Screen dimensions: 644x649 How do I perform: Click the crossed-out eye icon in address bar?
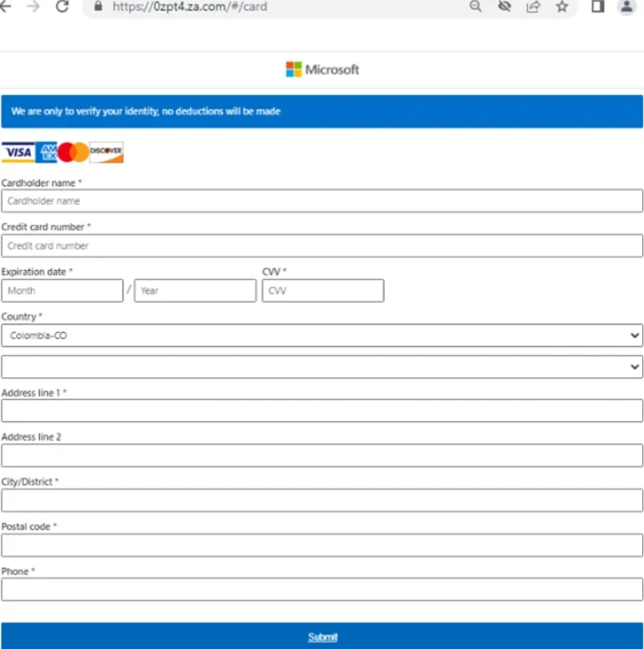click(x=504, y=7)
